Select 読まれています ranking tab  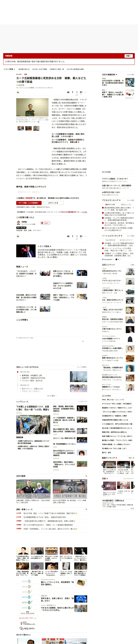pyautogui.click(x=110, y=204)
